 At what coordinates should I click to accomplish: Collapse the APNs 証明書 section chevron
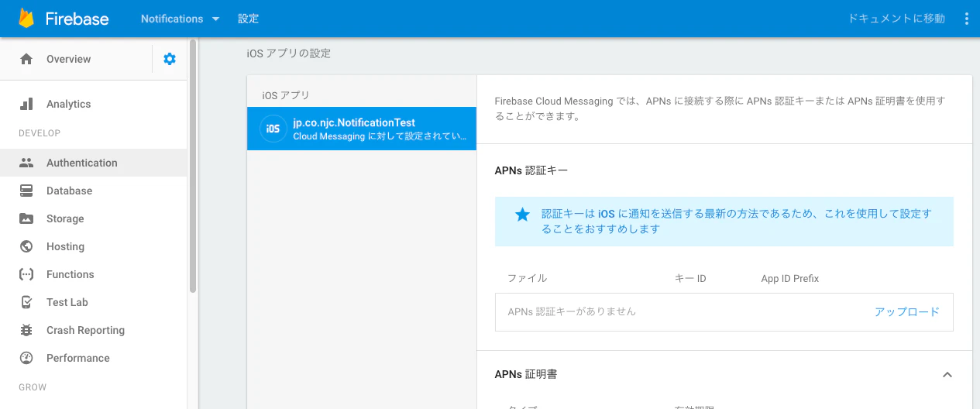947,374
